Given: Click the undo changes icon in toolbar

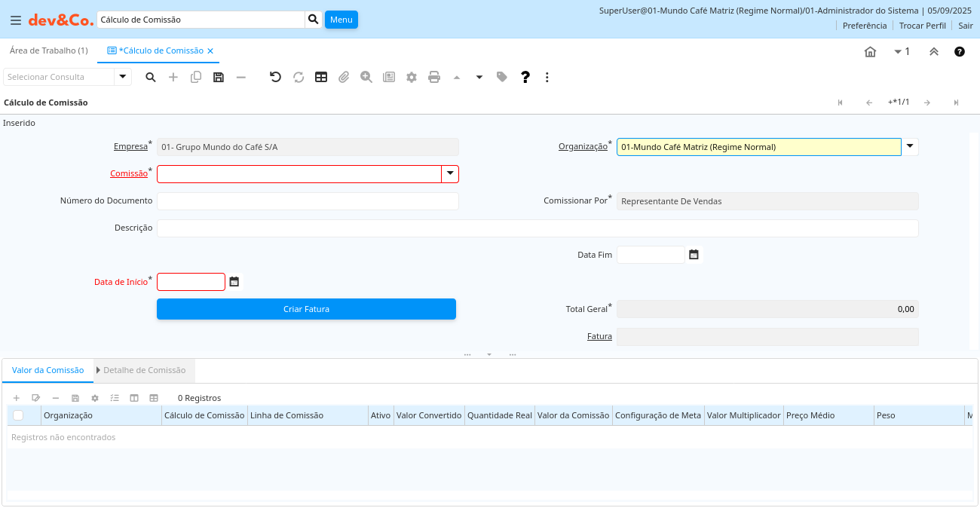Looking at the screenshot, I should [275, 77].
